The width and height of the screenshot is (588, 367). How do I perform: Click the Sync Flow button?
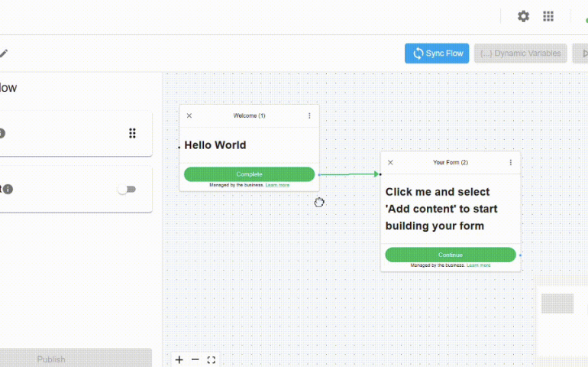pos(437,54)
